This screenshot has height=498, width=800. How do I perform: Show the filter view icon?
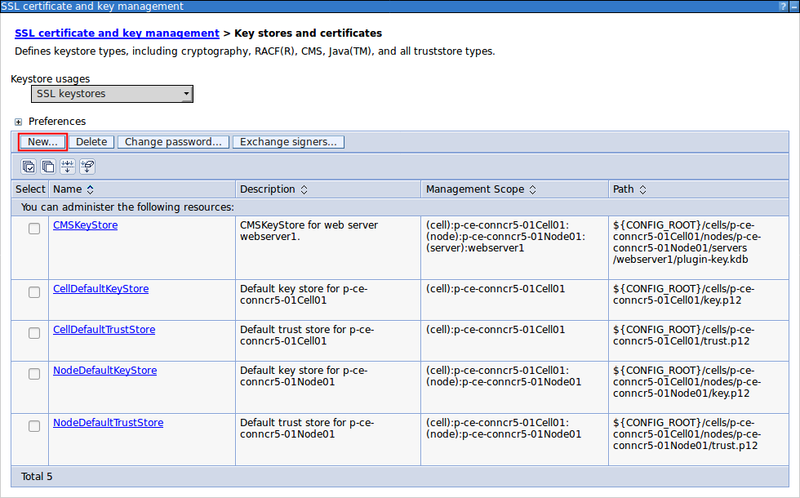coord(67,166)
